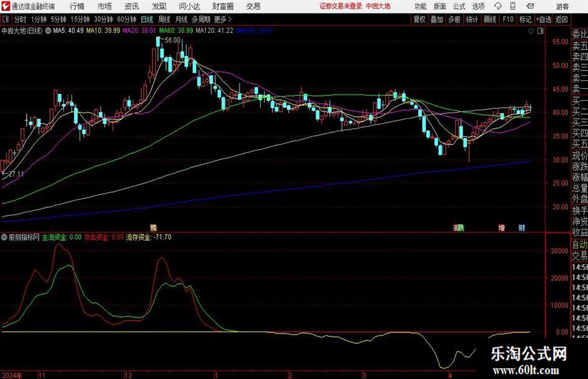Click the 榜 event marker on chart
Image resolution: width=588 pixels, height=379 pixels.
pyautogui.click(x=153, y=227)
